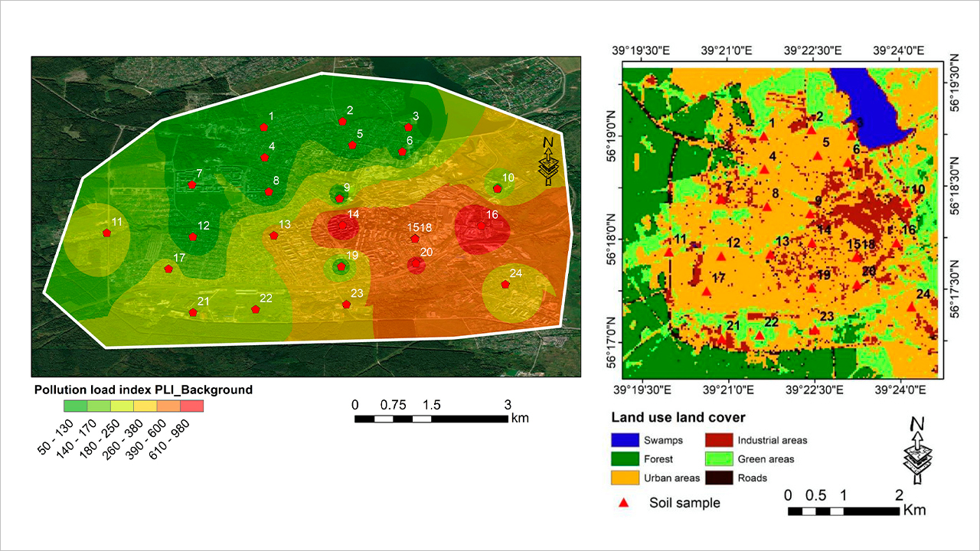The width and height of the screenshot is (980, 551).
Task: Click north arrow beside land cover legend
Action: [x=916, y=451]
